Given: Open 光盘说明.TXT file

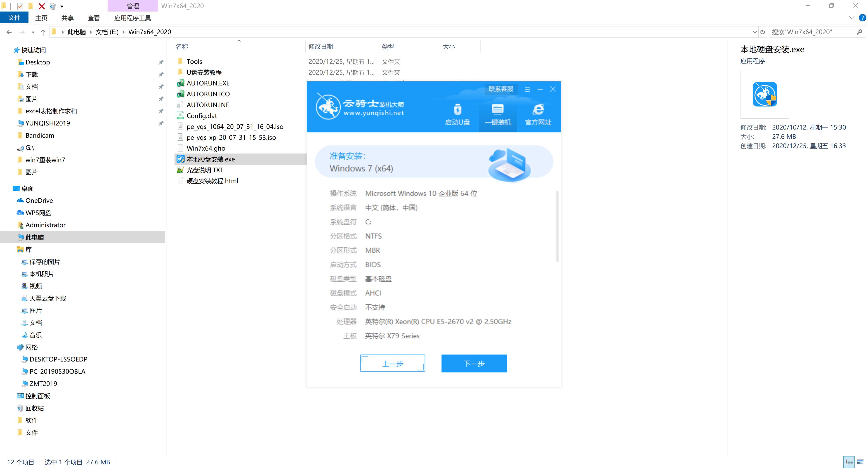Looking at the screenshot, I should pos(205,169).
